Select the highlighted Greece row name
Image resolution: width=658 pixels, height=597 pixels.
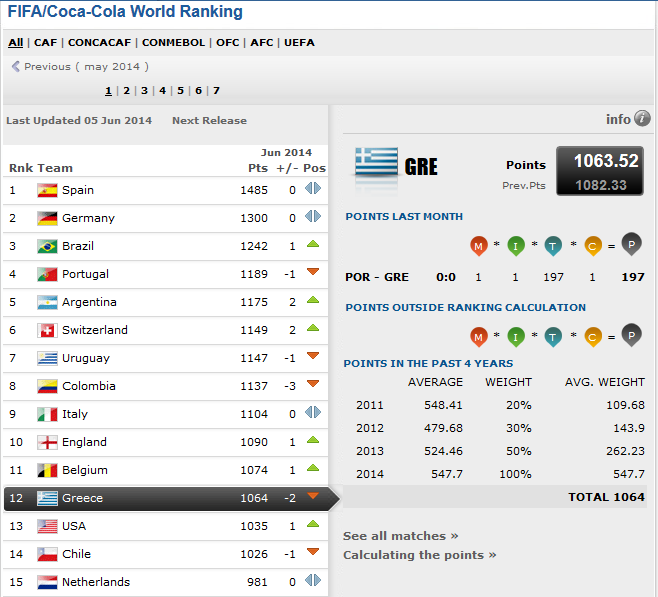[82, 498]
